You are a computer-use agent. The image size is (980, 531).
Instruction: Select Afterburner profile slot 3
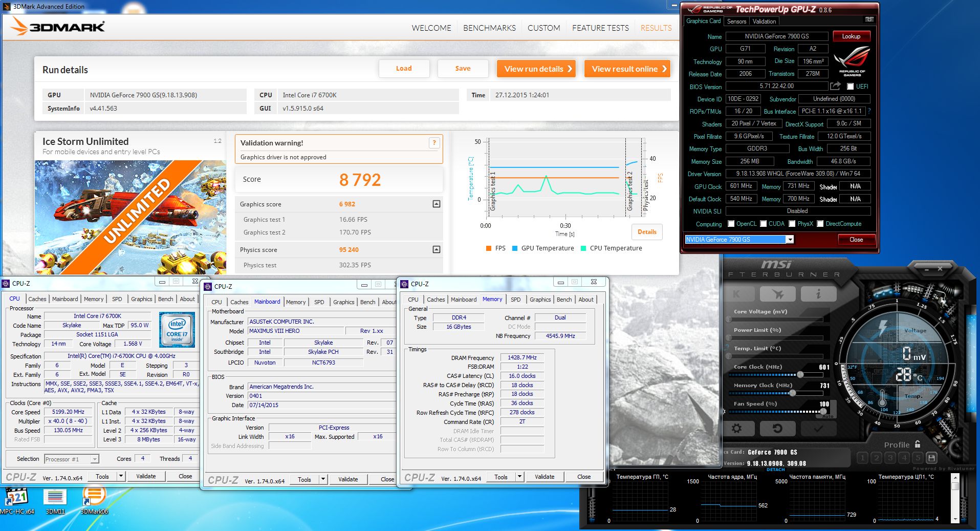point(890,457)
